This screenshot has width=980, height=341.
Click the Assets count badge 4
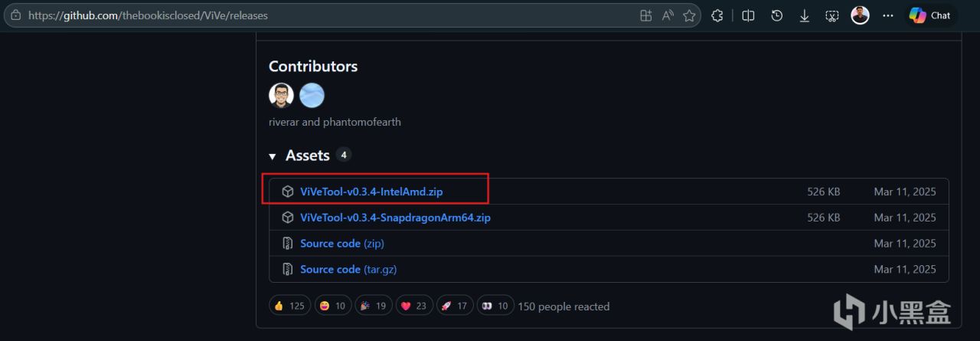point(344,155)
